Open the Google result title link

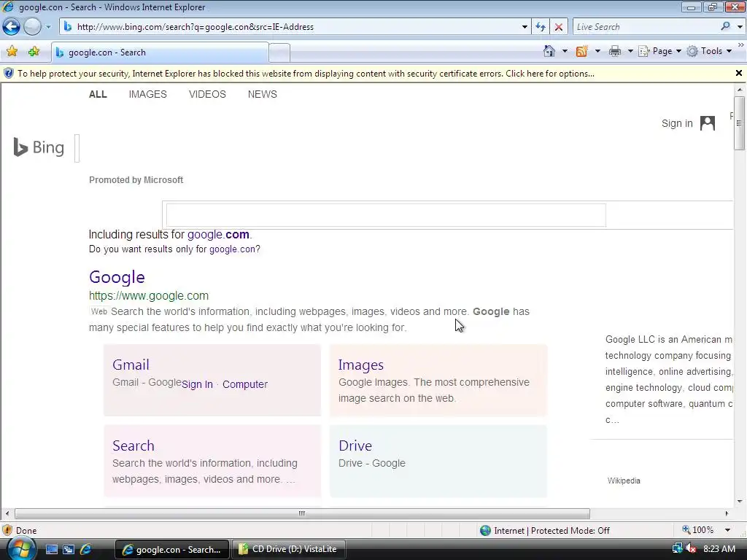click(117, 277)
